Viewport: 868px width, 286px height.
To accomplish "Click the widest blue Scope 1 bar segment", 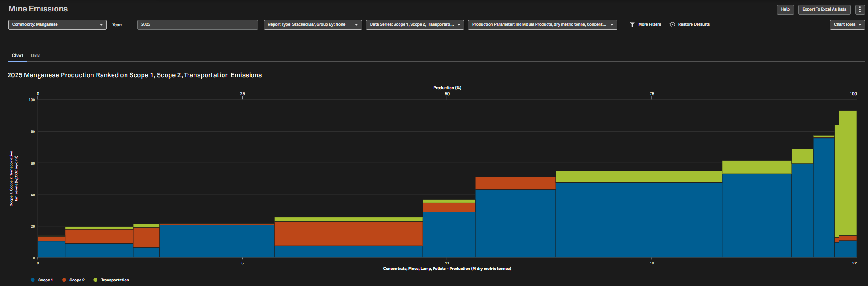I will tap(639, 220).
